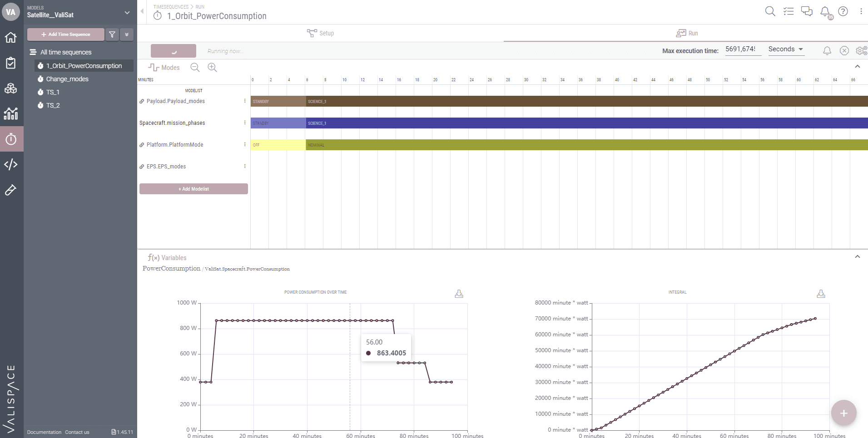Collapse the Modes timeline section
Screen dimensions: 868x438
coord(857,67)
